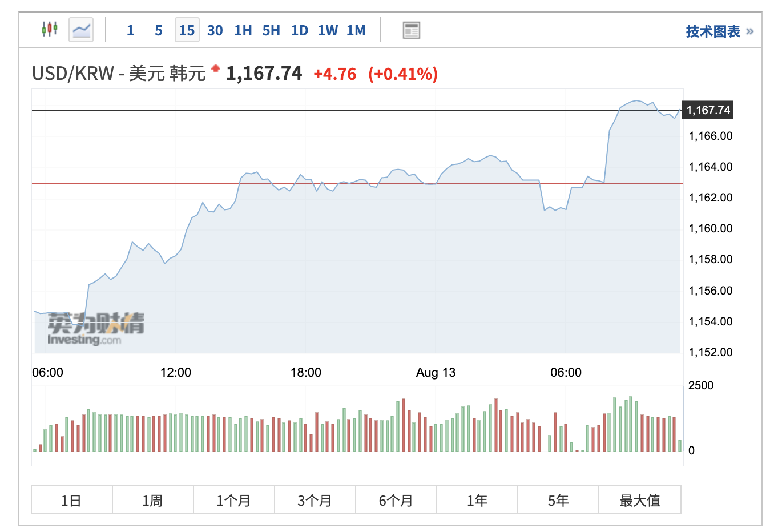Toggle the 15-minute interval
Image resolution: width=774 pixels, height=532 pixels.
pyautogui.click(x=187, y=31)
